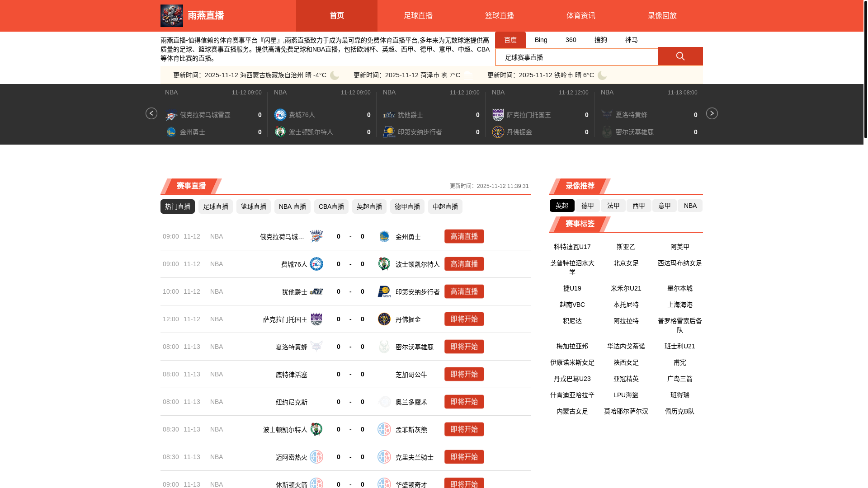Image resolution: width=868 pixels, height=488 pixels.
Task: Click Philadelphia 76ers logo in match list
Action: click(316, 264)
